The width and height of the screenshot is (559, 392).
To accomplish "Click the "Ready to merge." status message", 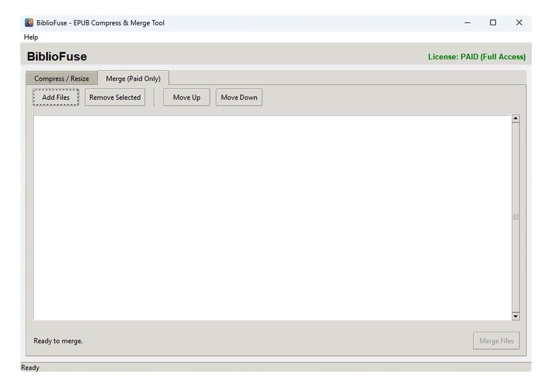I will pyautogui.click(x=58, y=341).
